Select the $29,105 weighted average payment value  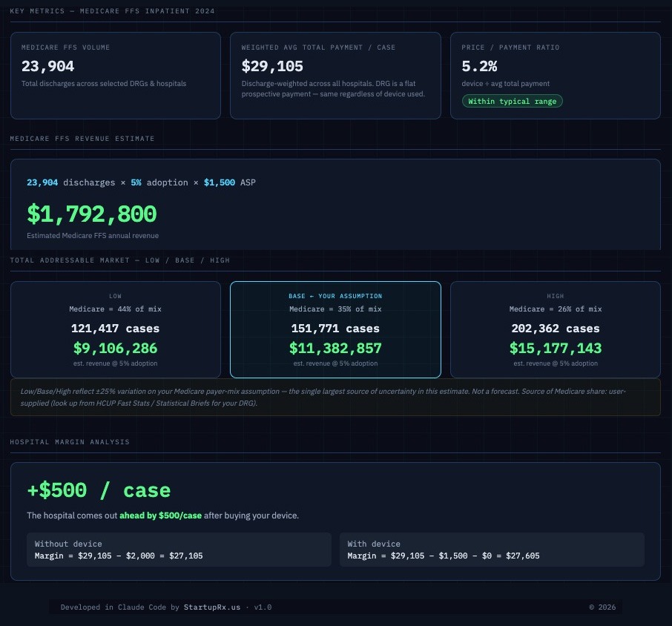pyautogui.click(x=272, y=66)
